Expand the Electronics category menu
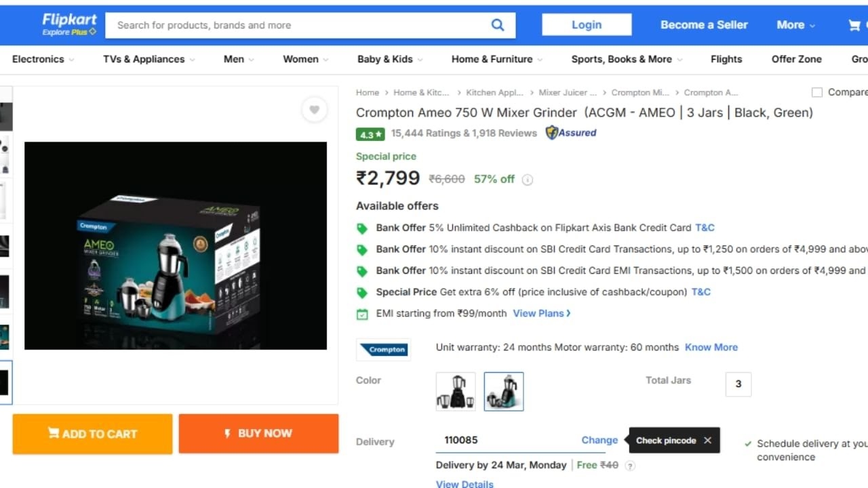 click(x=43, y=59)
